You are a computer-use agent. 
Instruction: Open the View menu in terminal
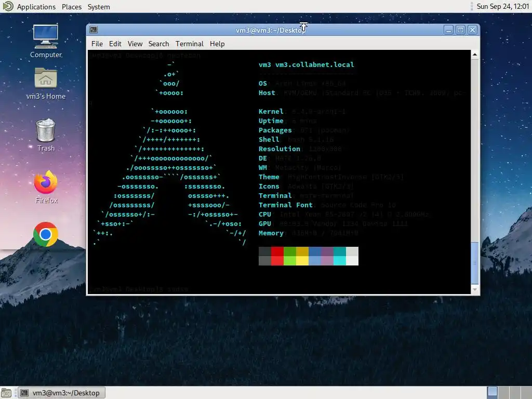click(x=135, y=44)
